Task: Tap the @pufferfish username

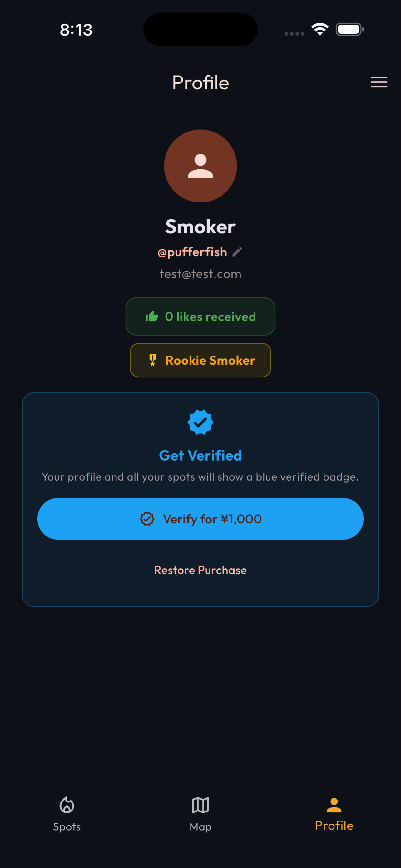Action: pyautogui.click(x=192, y=252)
